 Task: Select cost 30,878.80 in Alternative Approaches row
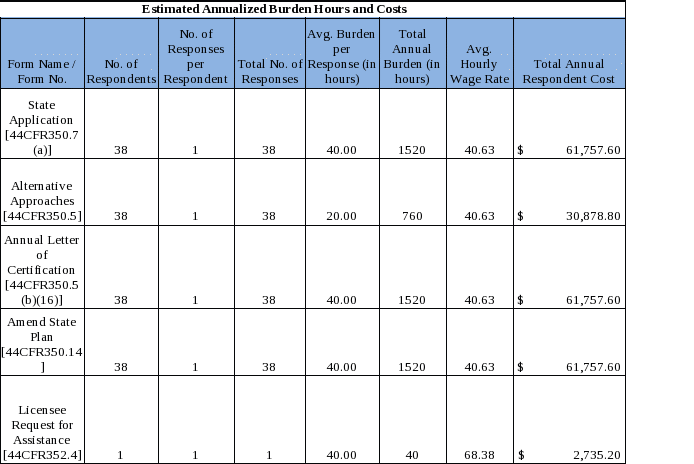[593, 216]
